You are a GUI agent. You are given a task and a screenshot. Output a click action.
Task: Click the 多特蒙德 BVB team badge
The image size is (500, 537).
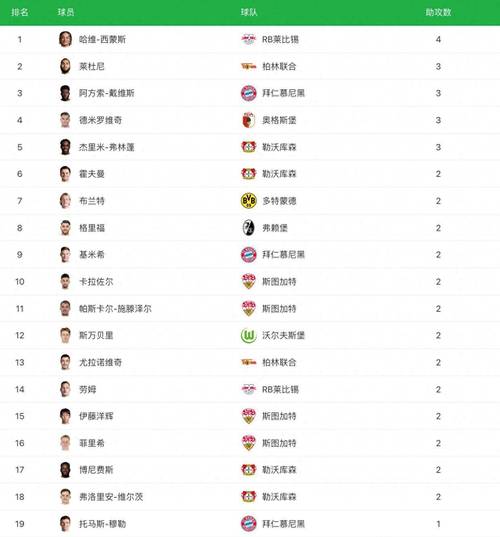249,201
